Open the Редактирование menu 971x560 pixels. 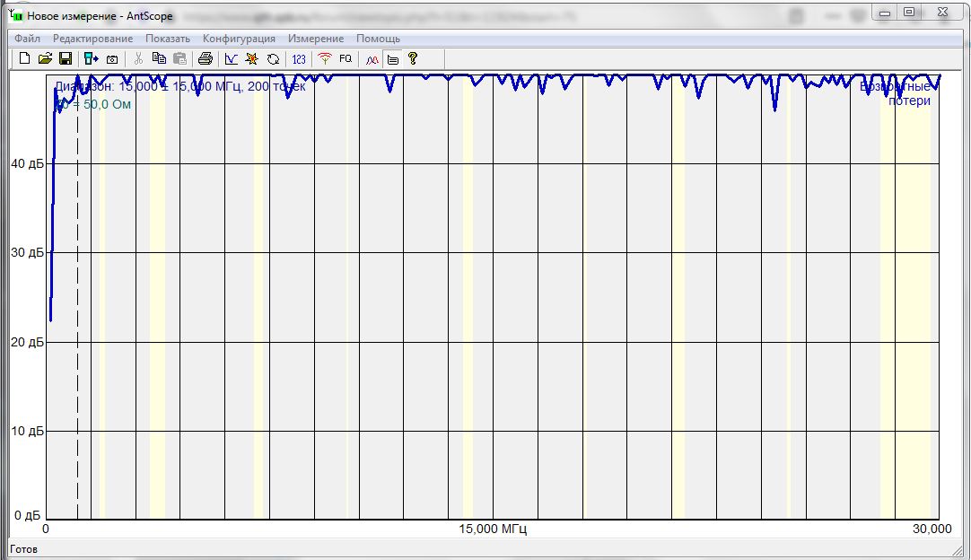92,39
